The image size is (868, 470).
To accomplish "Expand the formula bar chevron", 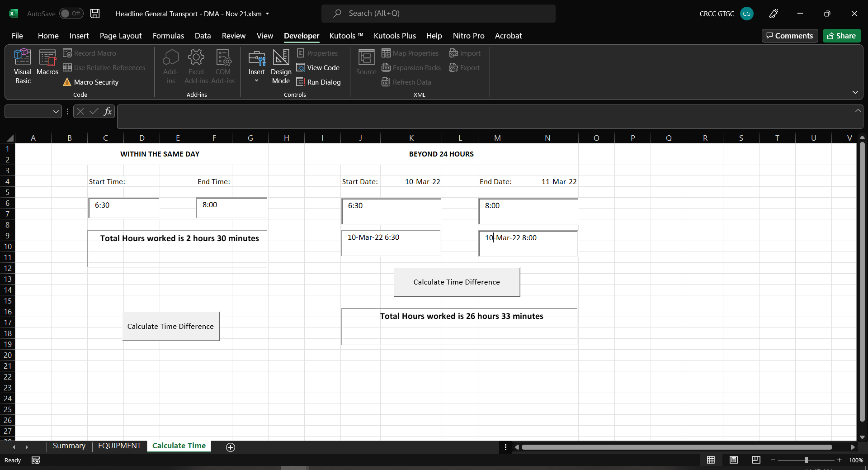I will (858, 110).
